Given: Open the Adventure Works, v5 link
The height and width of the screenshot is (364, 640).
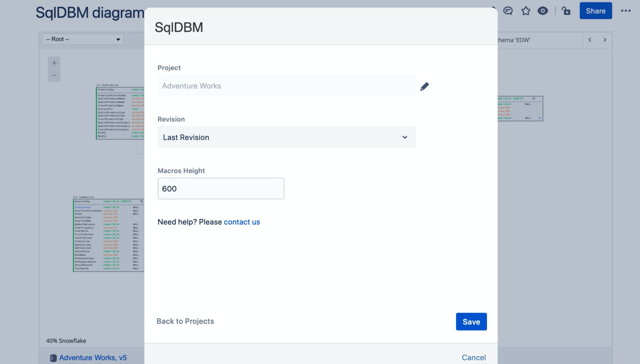Looking at the screenshot, I should (93, 358).
